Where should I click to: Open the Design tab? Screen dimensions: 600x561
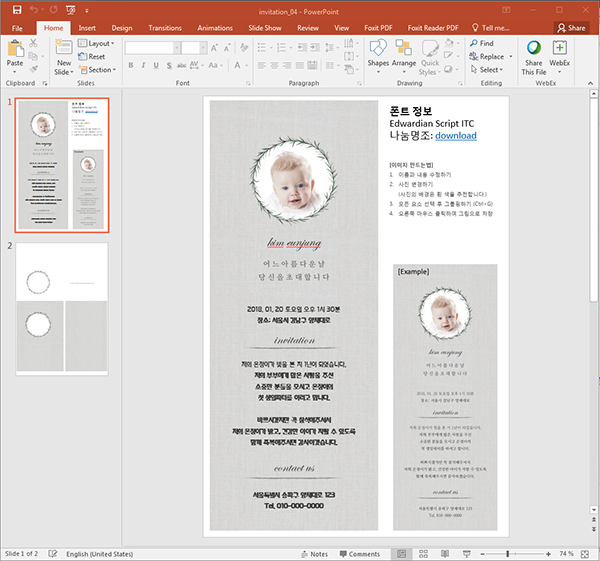122,28
